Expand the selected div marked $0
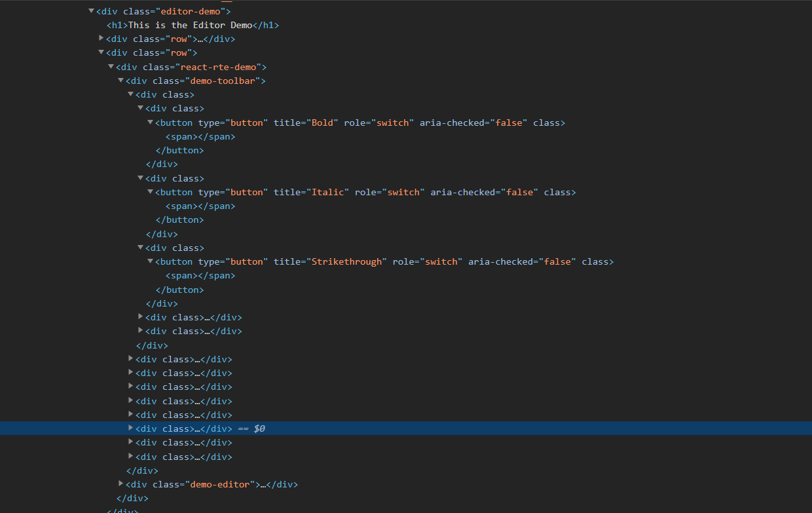The image size is (812, 513). [x=131, y=428]
